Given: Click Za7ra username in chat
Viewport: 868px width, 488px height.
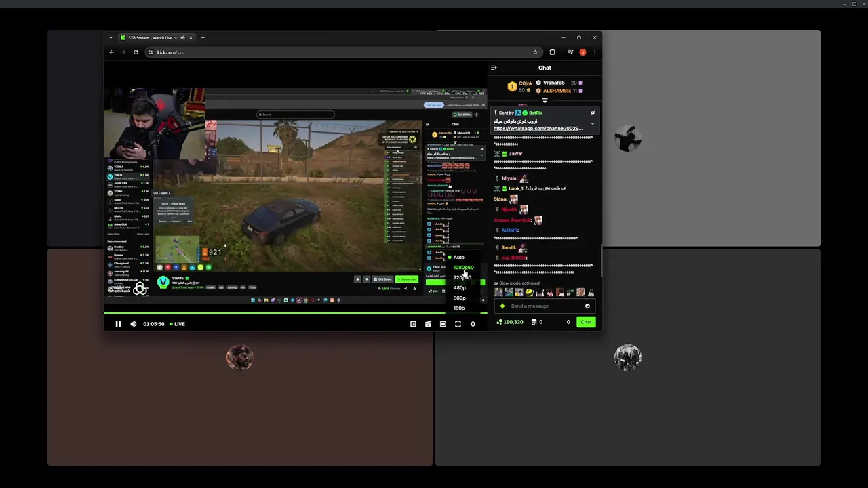Looking at the screenshot, I should (x=515, y=154).
